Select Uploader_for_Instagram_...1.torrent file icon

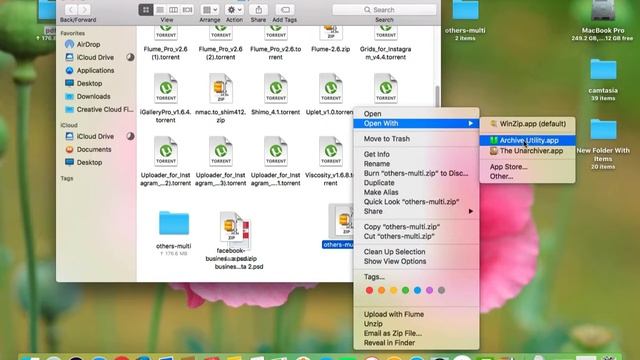point(276,151)
